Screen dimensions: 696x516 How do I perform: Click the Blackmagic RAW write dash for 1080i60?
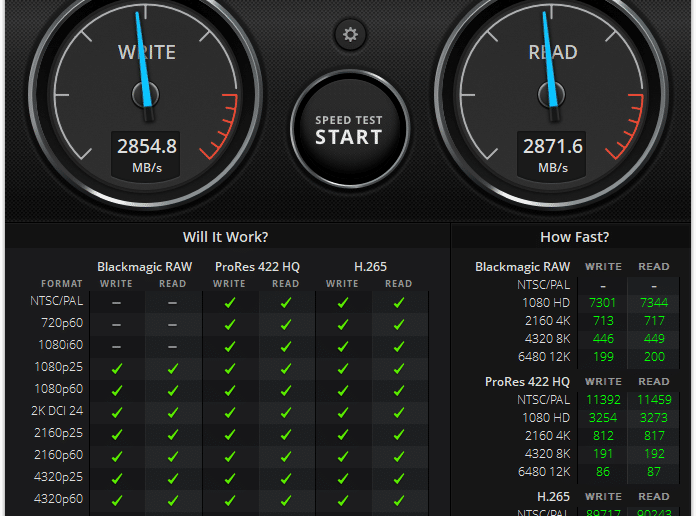[x=116, y=347]
